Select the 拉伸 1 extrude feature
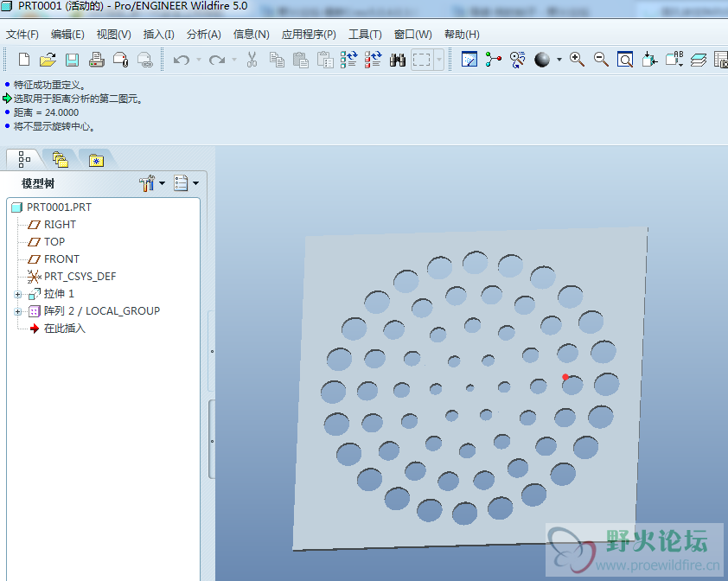728x581 pixels. pos(59,294)
